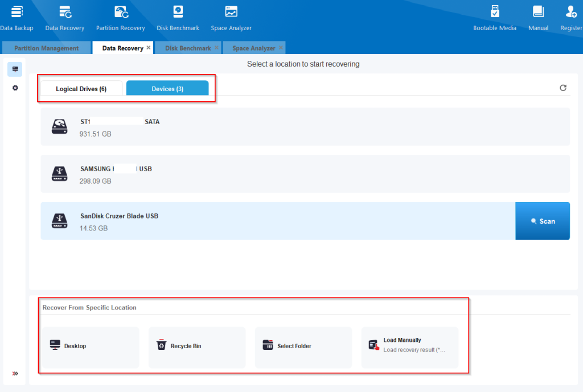Select the Devices (3) tab
Screen dimensions: 583x392
pos(167,88)
